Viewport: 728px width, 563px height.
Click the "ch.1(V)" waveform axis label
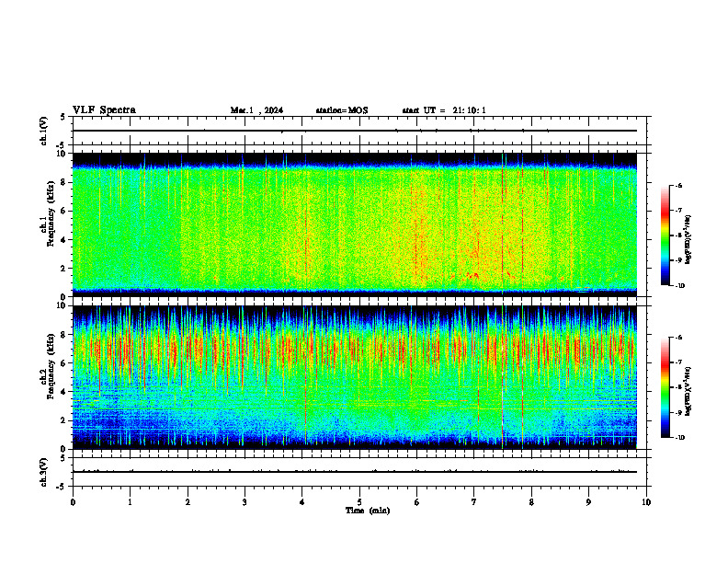44,131
